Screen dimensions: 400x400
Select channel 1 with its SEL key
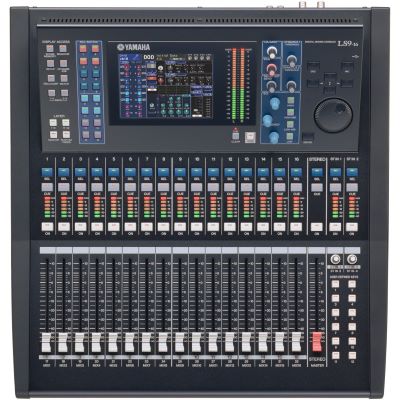click(47, 172)
